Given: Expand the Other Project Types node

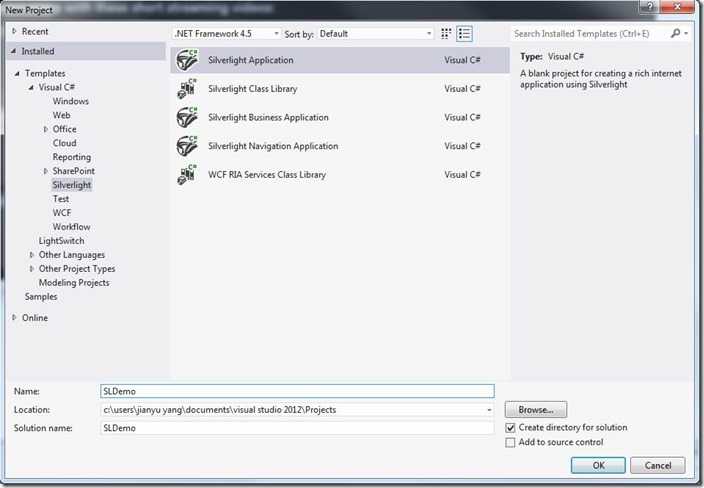Looking at the screenshot, I should [x=31, y=268].
